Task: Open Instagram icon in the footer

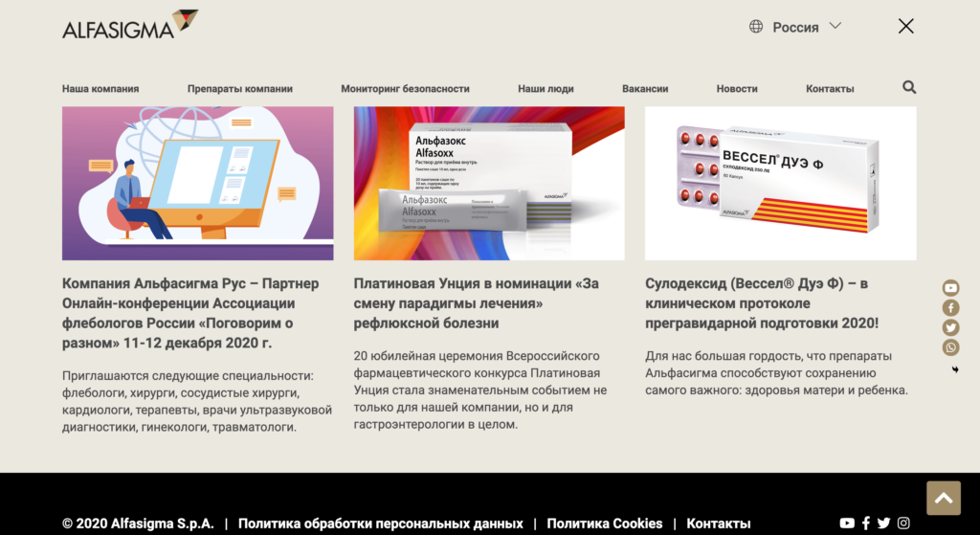Action: pyautogui.click(x=902, y=524)
